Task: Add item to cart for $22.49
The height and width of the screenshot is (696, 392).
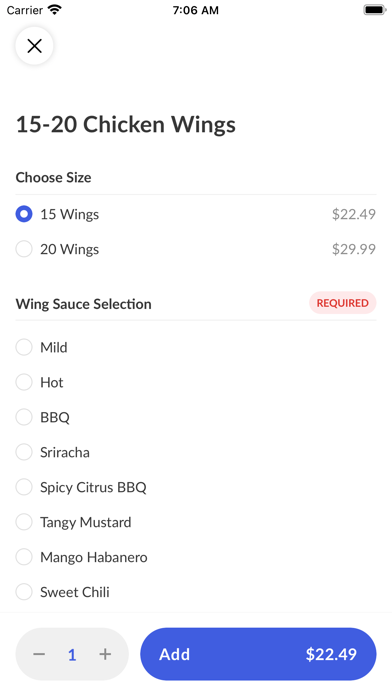Action: pos(258,654)
